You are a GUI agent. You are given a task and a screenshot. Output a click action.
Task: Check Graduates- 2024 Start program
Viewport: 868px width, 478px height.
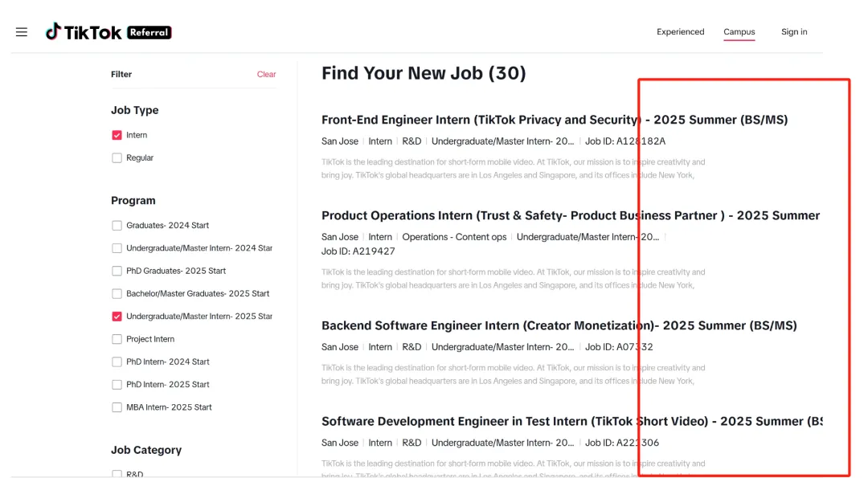click(x=117, y=225)
